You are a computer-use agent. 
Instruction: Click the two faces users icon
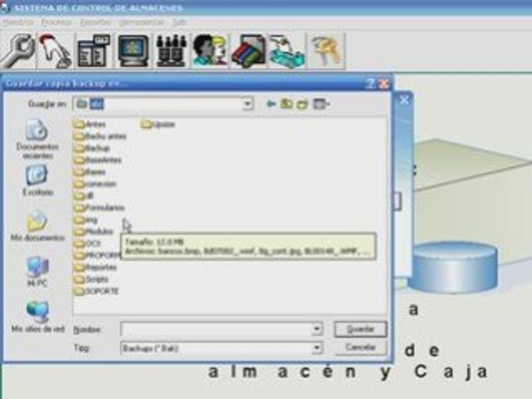(x=209, y=51)
